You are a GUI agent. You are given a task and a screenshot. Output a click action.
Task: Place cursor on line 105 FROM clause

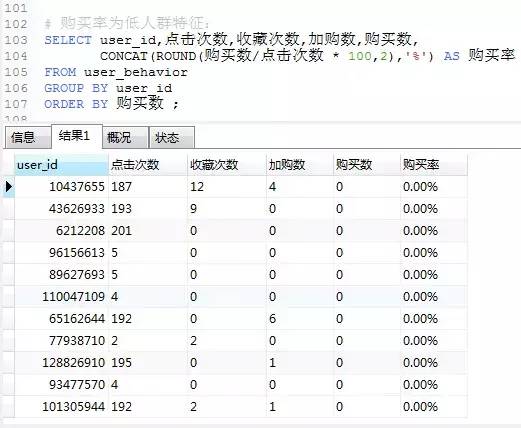(116, 72)
